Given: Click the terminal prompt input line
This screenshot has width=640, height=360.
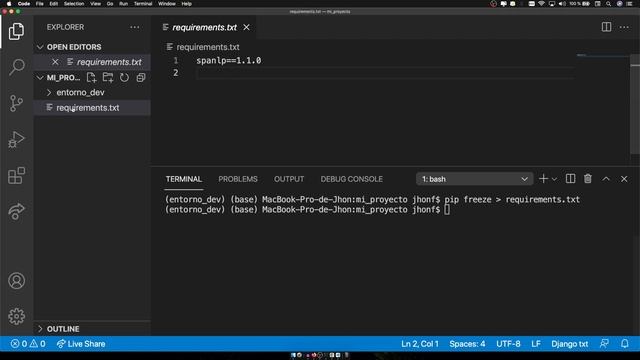Looking at the screenshot, I should (x=447, y=210).
